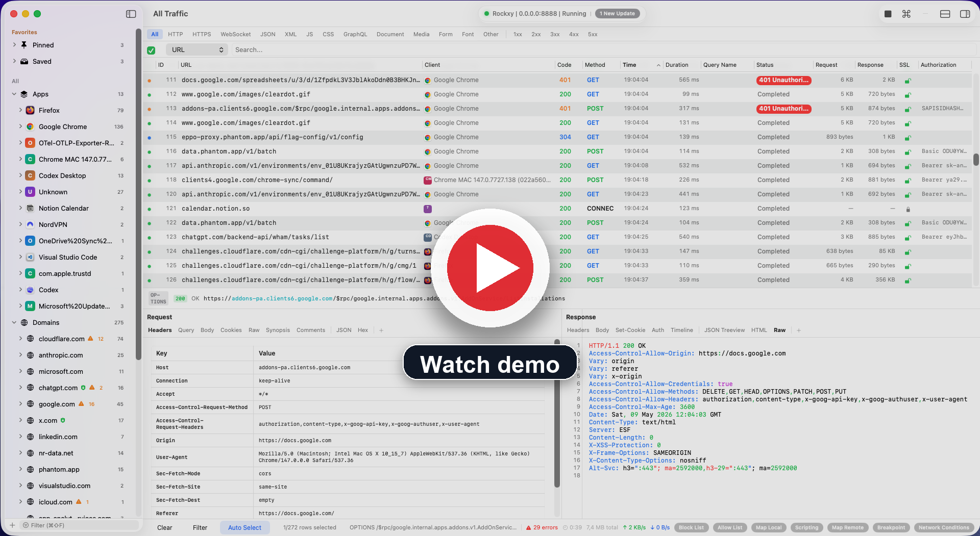Click the 1 New Update badge

(x=618, y=14)
